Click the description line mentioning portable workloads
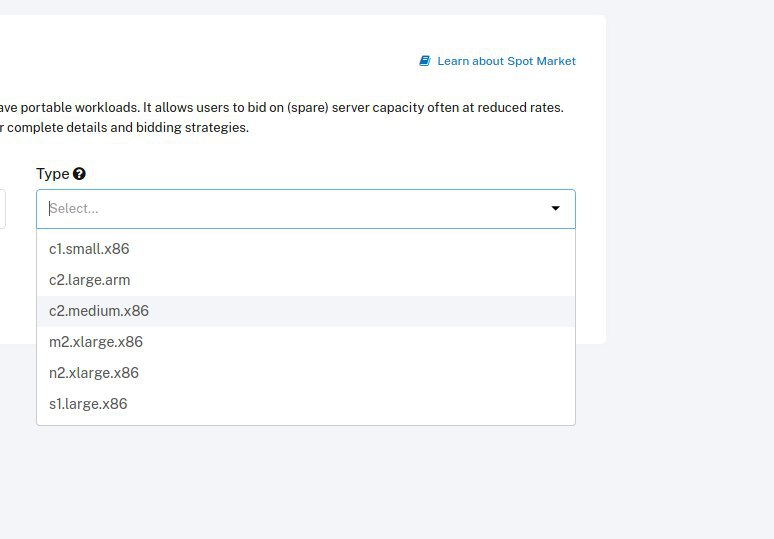 point(281,108)
